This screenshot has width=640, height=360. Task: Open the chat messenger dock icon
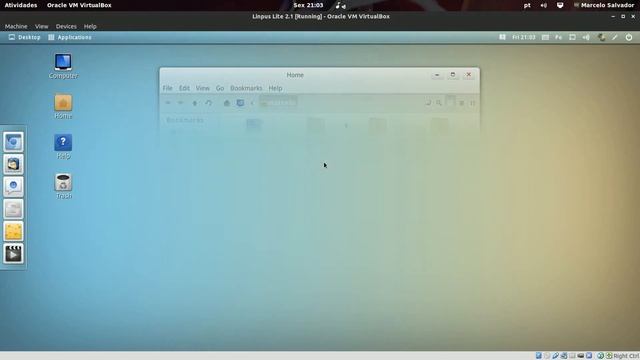13,187
